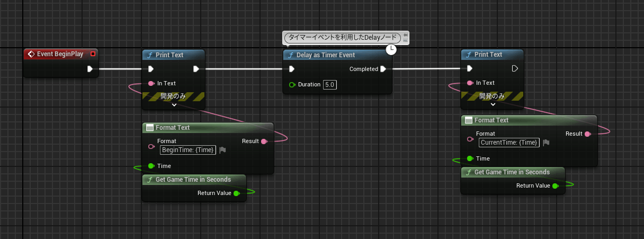Click the Delay as Timer Event exec input pin
The image size is (644, 239).
pyautogui.click(x=292, y=69)
